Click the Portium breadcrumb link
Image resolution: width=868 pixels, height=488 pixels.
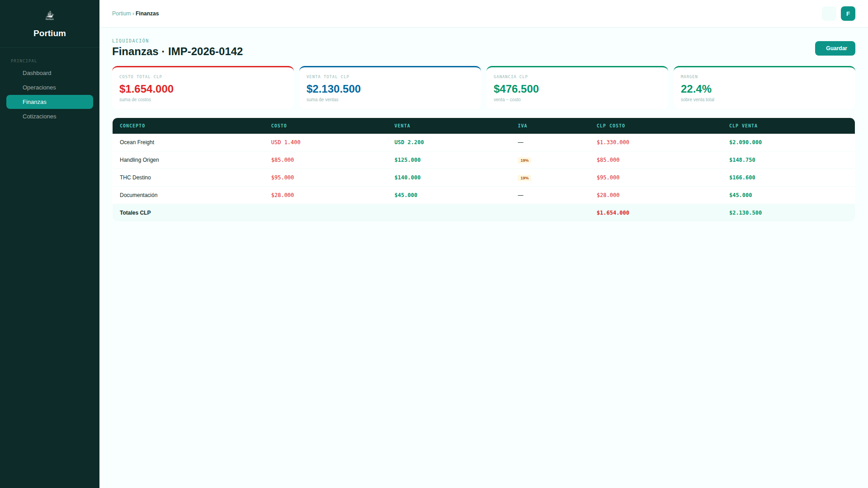[x=121, y=14]
